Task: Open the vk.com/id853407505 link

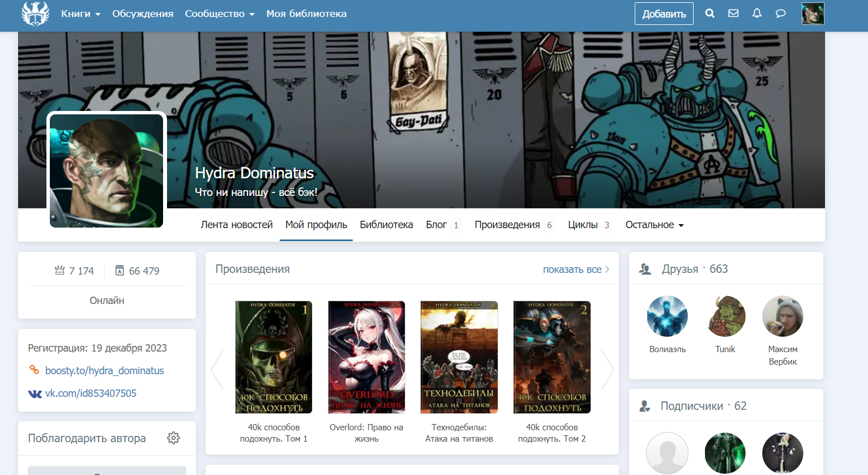Action: coord(91,393)
